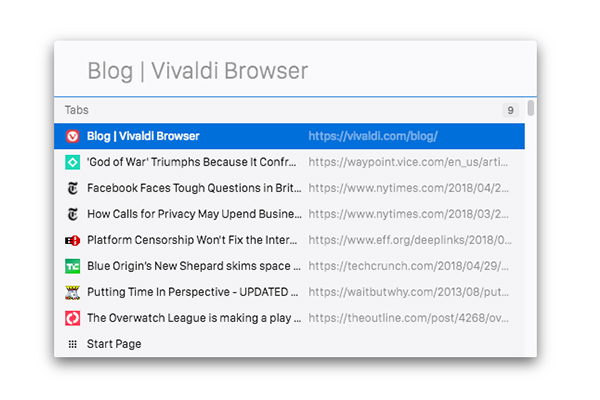Open Platform Censorship Won't Fix tab entry

[x=289, y=240]
